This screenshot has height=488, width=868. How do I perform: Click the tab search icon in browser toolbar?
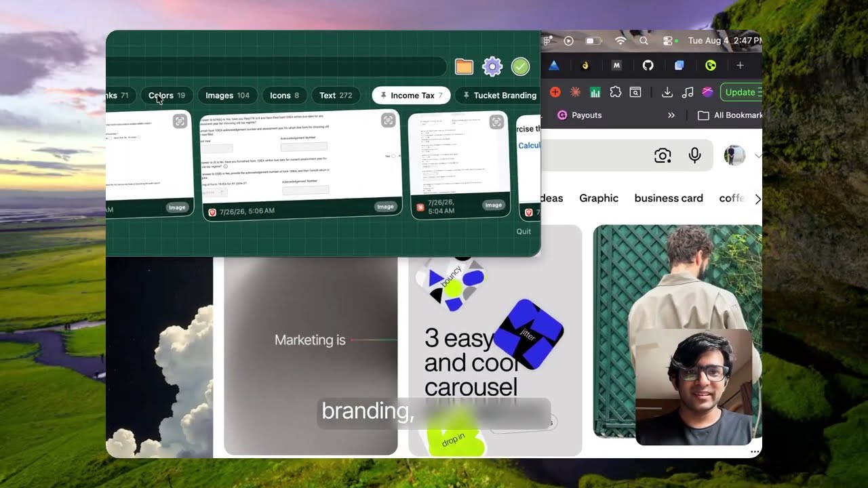[x=635, y=92]
